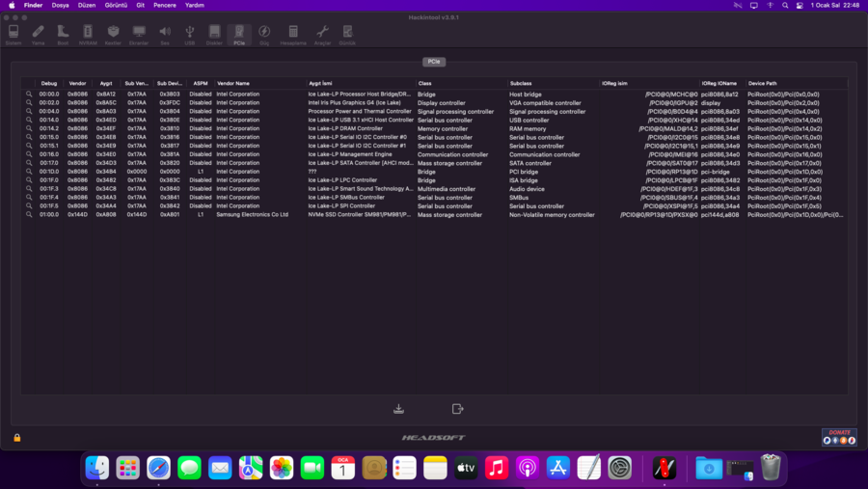This screenshot has width=868, height=489.
Task: Open System Preferences from the Dock
Action: point(619,468)
